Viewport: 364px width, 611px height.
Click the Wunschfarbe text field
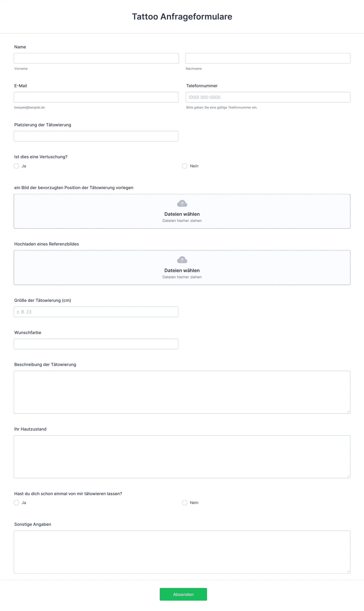point(96,344)
